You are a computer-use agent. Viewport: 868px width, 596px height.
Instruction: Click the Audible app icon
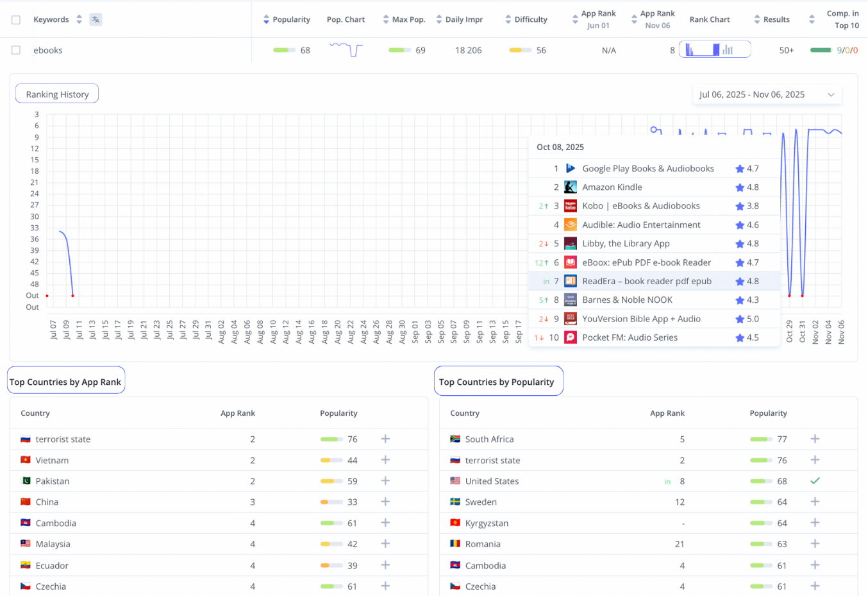click(571, 225)
